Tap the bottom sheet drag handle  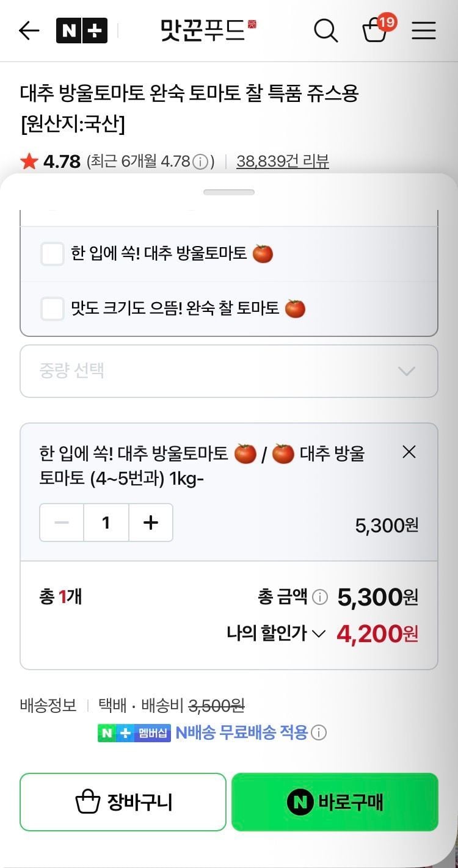pos(229,192)
